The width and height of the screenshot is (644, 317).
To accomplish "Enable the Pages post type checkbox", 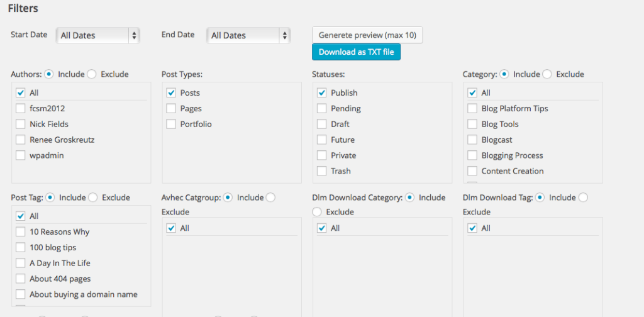I will pos(171,108).
